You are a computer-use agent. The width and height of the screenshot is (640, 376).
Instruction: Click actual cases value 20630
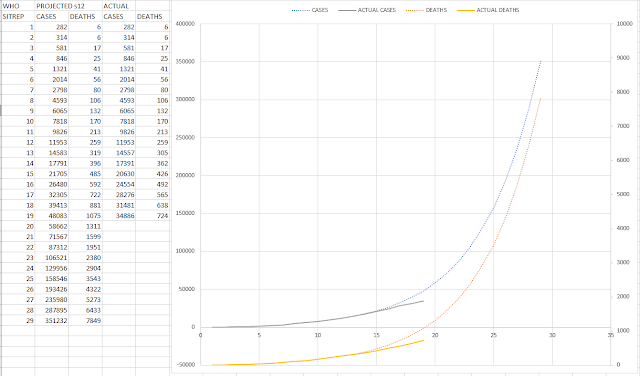[119, 174]
